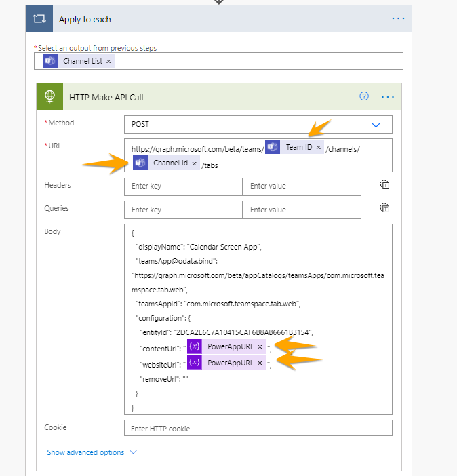
Task: Click the Enter HTTP cookie field
Action: 258,428
